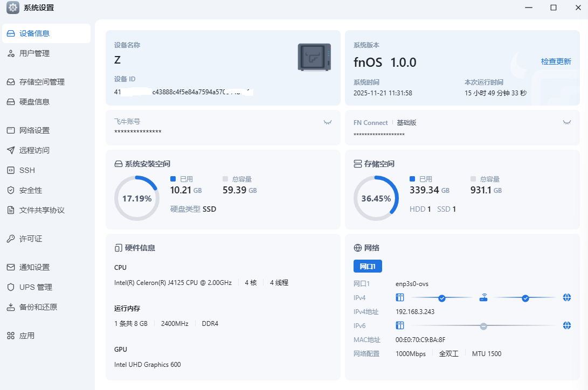Click the license key icon

coord(11,239)
